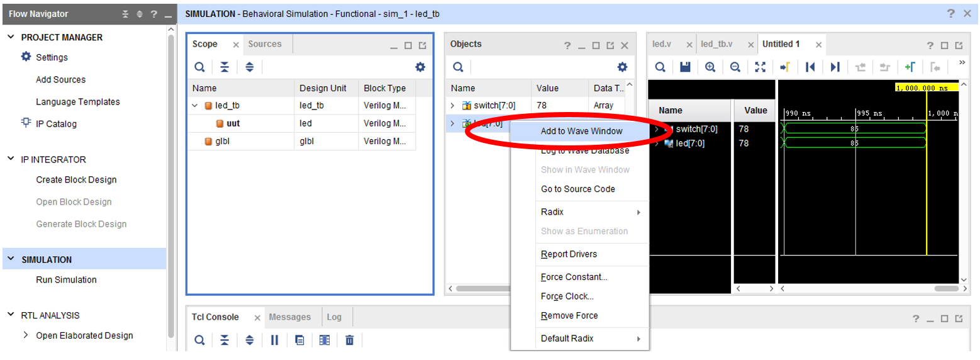Image resolution: width=980 pixels, height=360 pixels.
Task: Collapse the PROJECT MANAGER section
Action: 11,37
